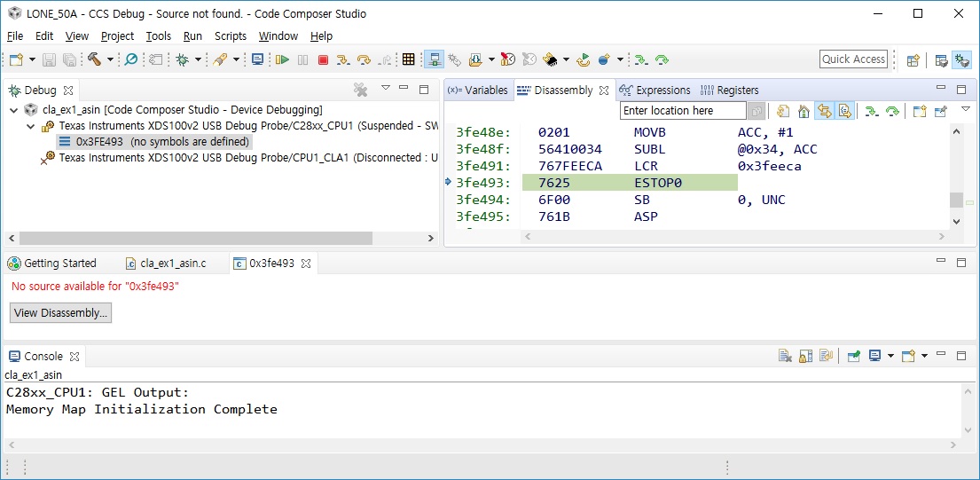The image size is (980, 480).
Task: Click the memory chip reset icon
Action: coord(551,59)
